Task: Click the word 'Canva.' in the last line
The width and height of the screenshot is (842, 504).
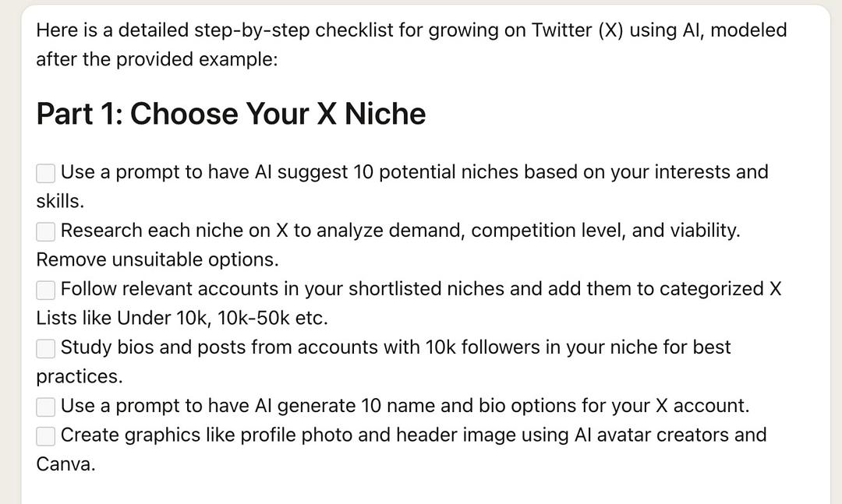Action: point(65,464)
